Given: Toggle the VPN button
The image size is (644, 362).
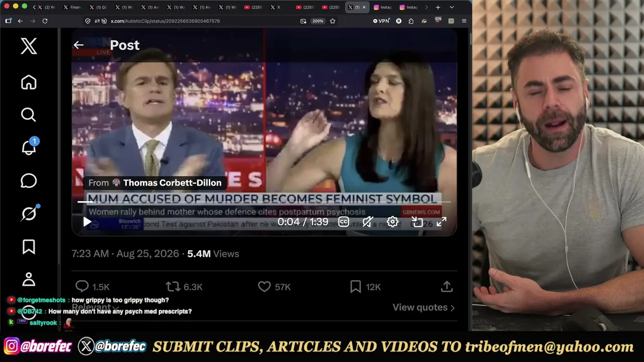Looking at the screenshot, I should click(381, 21).
